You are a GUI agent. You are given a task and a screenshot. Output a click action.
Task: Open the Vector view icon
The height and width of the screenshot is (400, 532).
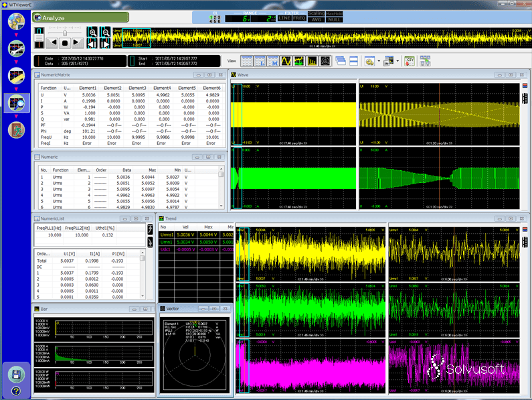click(x=325, y=61)
